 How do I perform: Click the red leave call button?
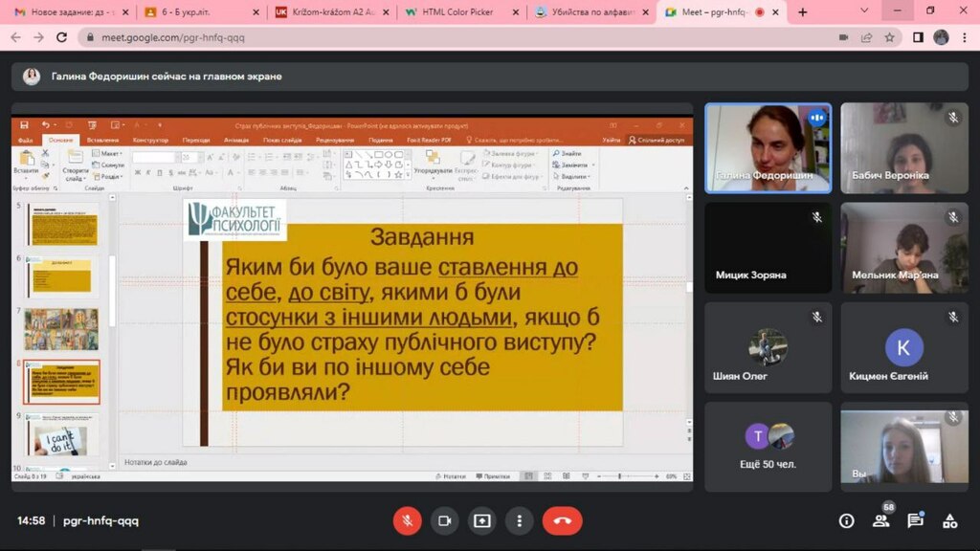pos(562,520)
